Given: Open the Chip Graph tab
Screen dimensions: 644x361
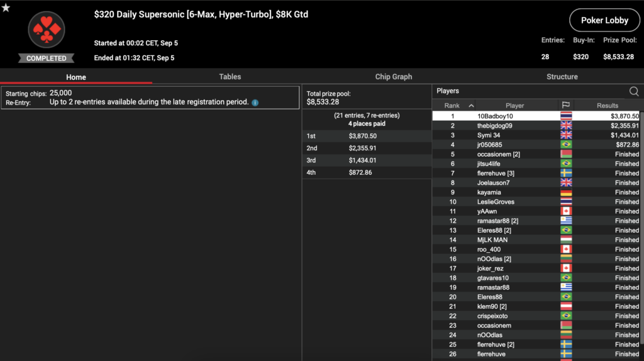Looking at the screenshot, I should [393, 77].
